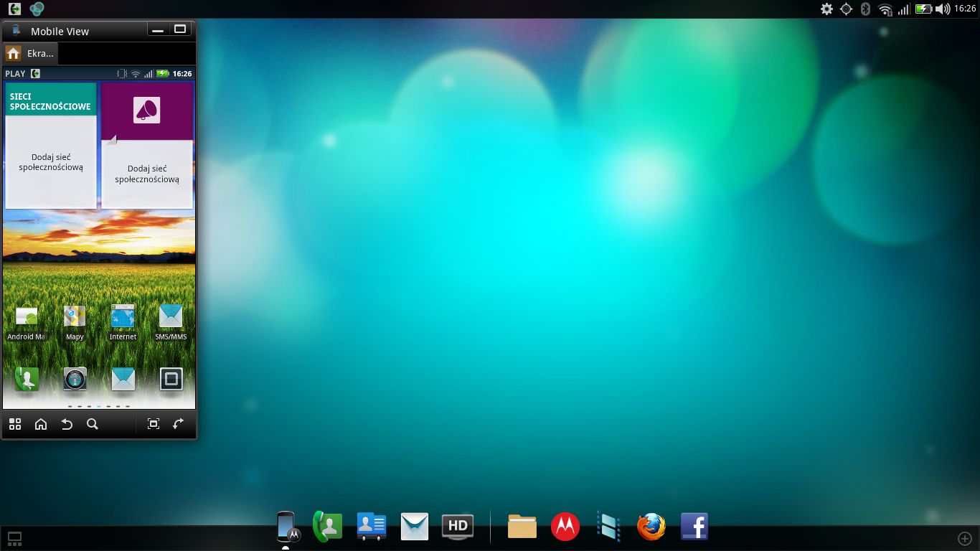This screenshot has height=551, width=980.
Task: Click the phone status bar showing PLAY
Action: coord(99,73)
